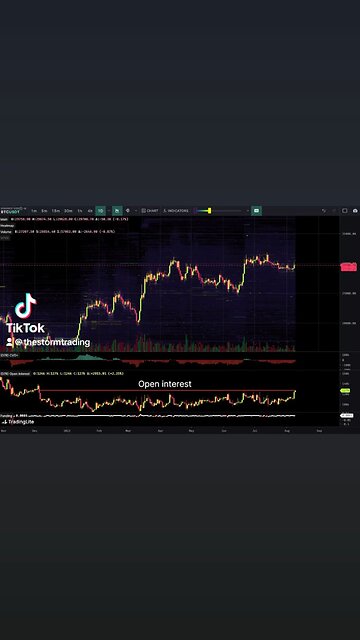
Task: Open the gear settings icon in toolbar
Action: pyautogui.click(x=128, y=211)
